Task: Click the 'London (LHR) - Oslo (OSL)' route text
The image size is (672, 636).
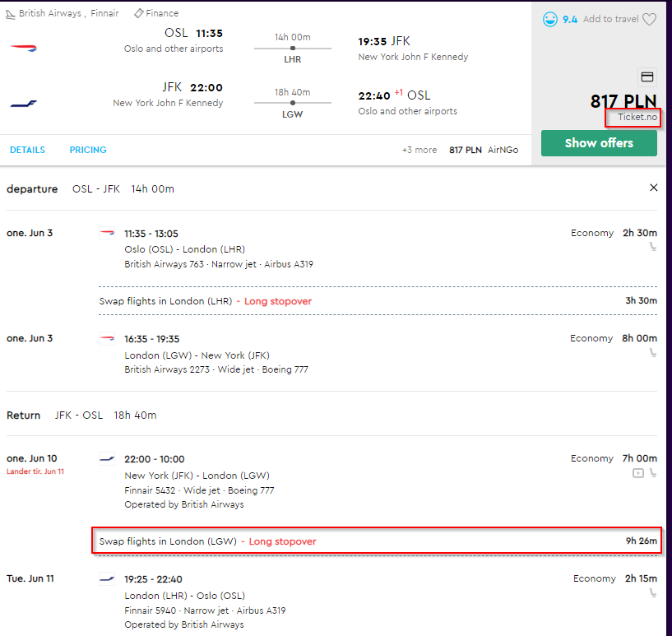Action: click(185, 596)
